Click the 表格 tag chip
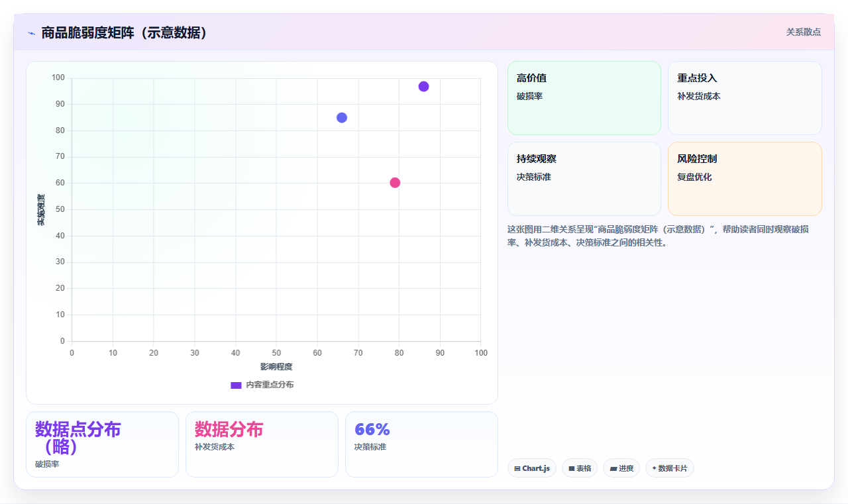The height and width of the screenshot is (504, 848). coord(580,468)
